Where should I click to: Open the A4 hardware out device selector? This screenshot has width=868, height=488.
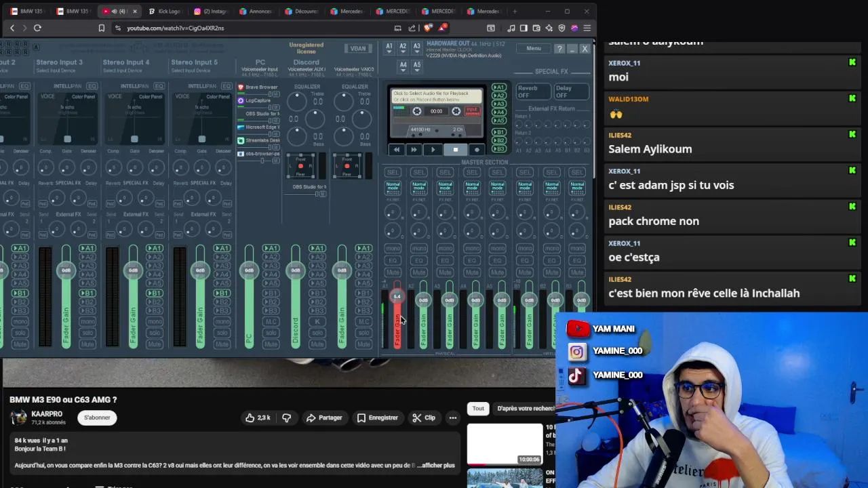coord(403,66)
